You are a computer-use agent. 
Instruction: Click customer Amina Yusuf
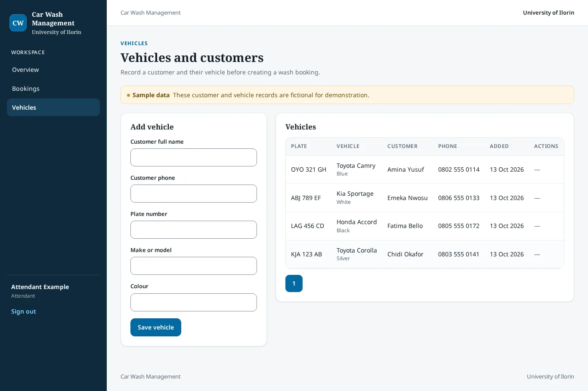point(406,169)
